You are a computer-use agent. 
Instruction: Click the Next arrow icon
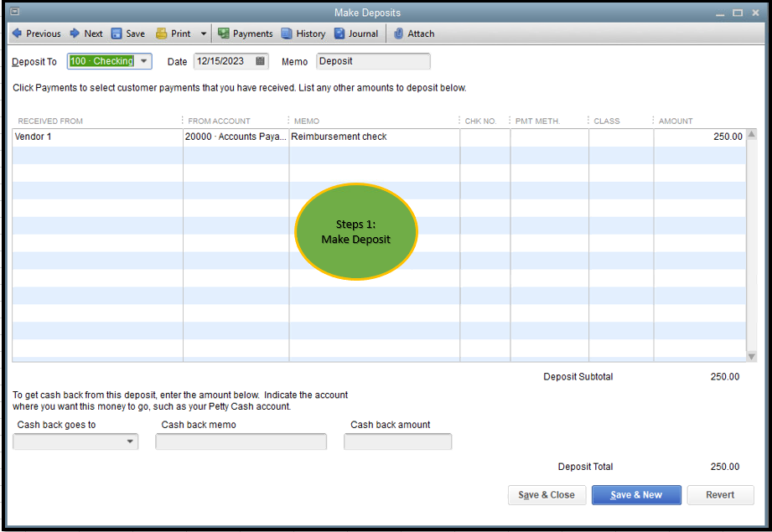(75, 33)
